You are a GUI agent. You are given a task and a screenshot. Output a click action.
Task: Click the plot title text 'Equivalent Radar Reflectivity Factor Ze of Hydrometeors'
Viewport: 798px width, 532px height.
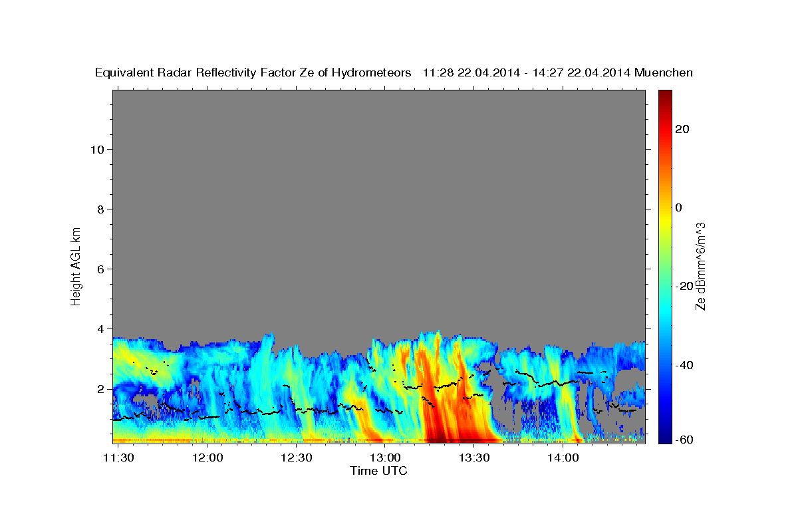coord(253,72)
